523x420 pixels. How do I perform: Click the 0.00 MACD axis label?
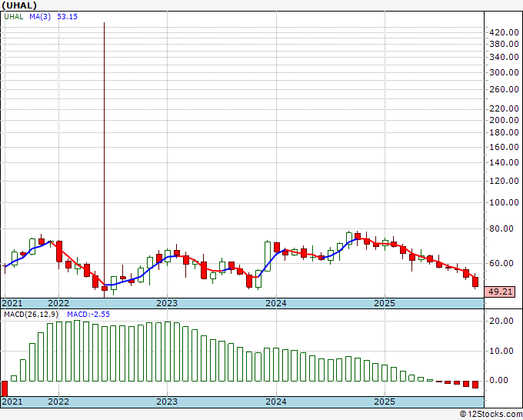[498, 380]
